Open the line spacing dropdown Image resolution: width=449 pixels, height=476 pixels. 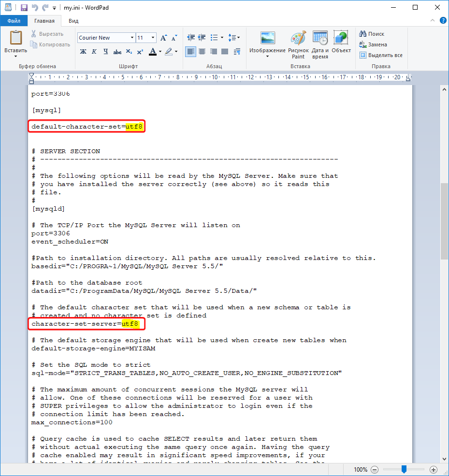pyautogui.click(x=234, y=38)
